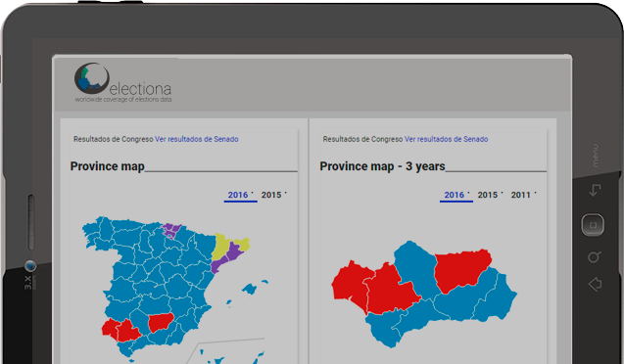The width and height of the screenshot is (624, 364).
Task: Click the electiona globe logo
Action: coord(91,78)
